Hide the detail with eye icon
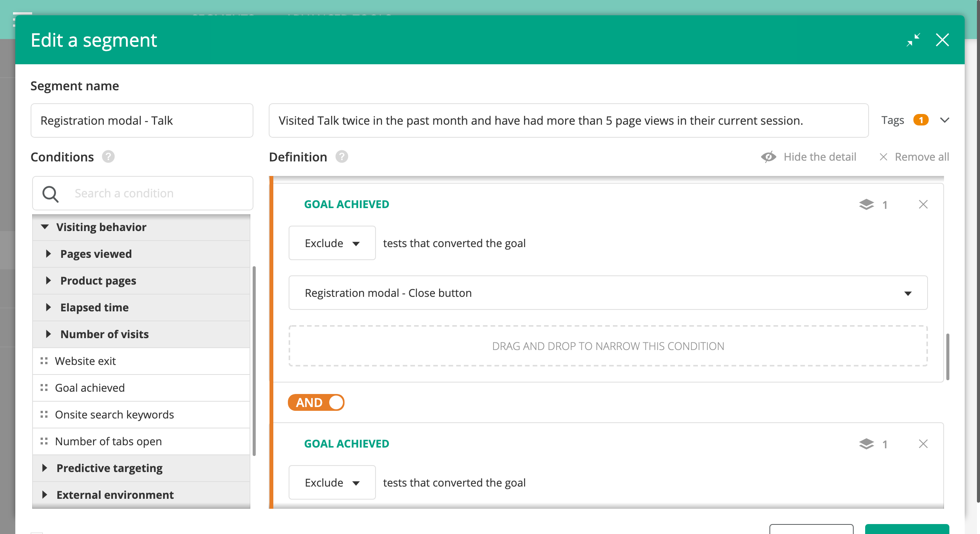This screenshot has height=534, width=980. (x=769, y=157)
